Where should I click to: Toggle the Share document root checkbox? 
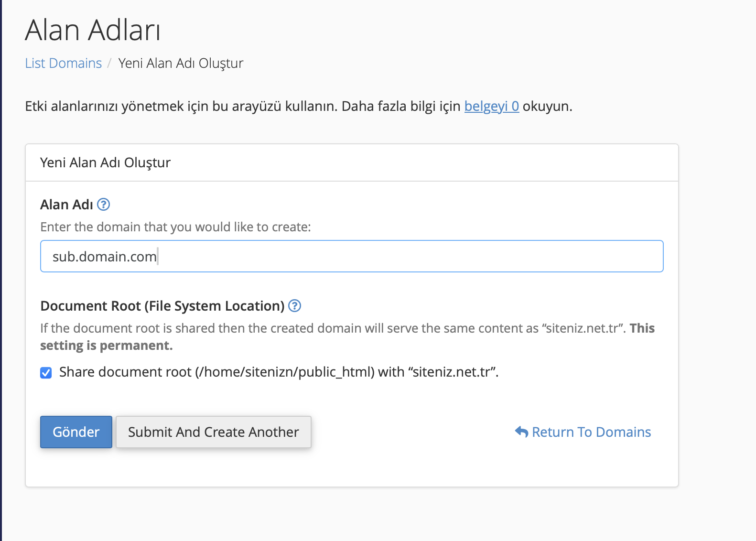(46, 373)
